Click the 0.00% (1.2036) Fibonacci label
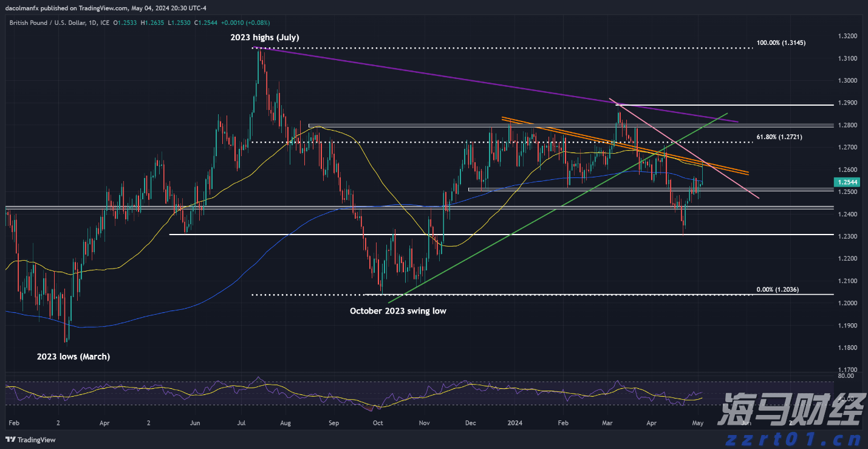 [777, 290]
